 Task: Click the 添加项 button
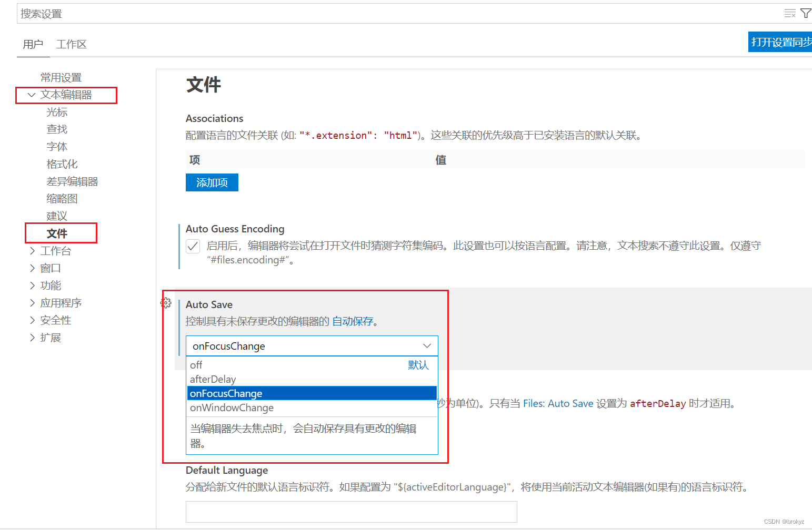212,182
